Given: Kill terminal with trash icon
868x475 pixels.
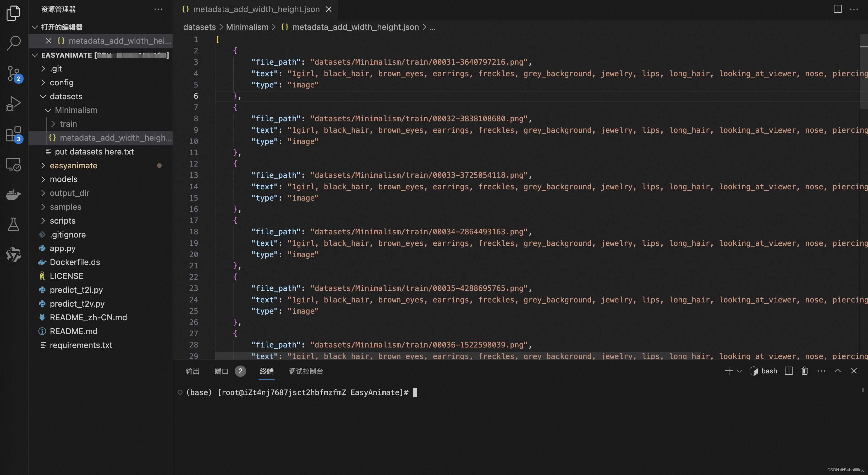Looking at the screenshot, I should [x=804, y=371].
